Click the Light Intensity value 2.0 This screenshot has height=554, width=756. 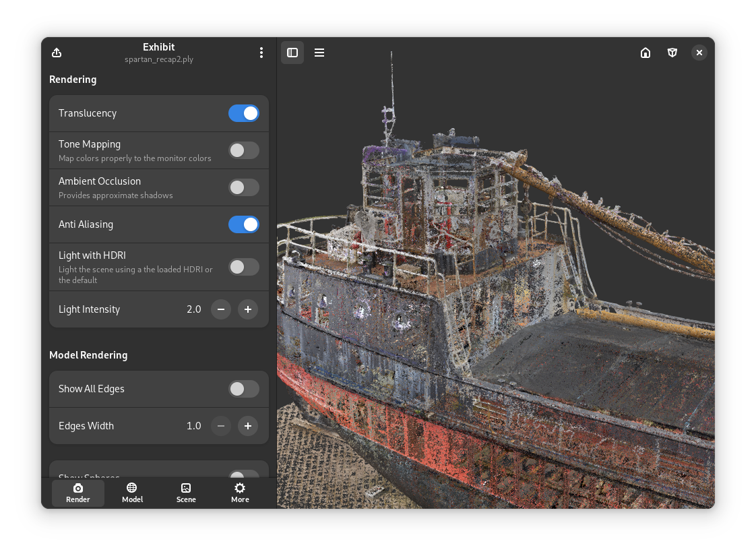pos(194,309)
